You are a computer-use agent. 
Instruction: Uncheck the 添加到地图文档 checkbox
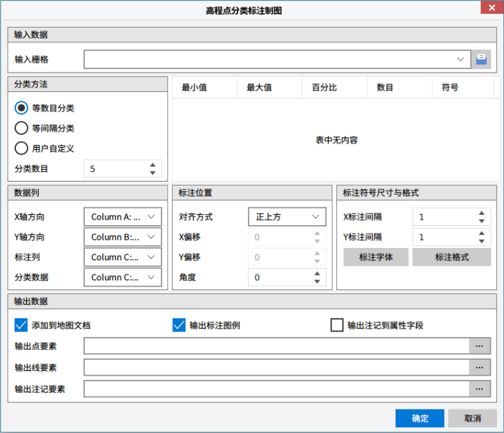(x=21, y=325)
